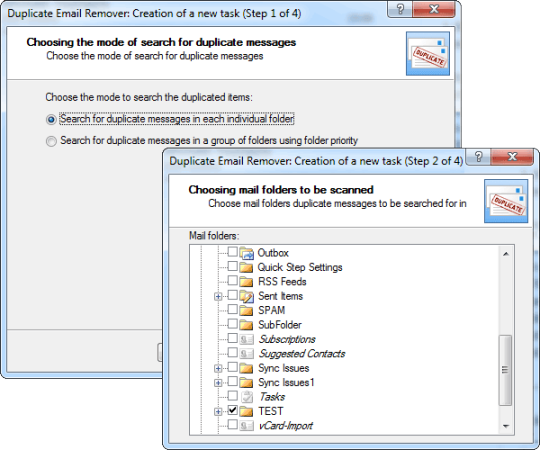Check the Sync Issues checkbox
The height and width of the screenshot is (450, 540).
232,367
